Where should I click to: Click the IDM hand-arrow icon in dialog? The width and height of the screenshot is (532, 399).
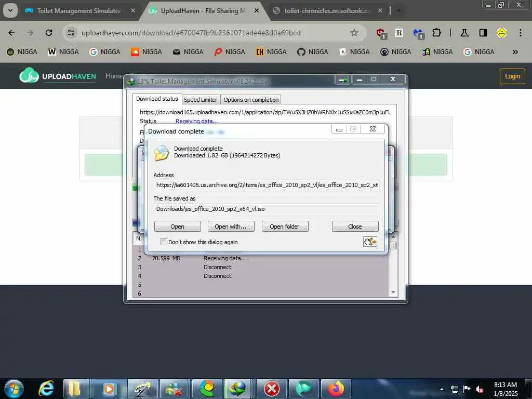tap(370, 242)
